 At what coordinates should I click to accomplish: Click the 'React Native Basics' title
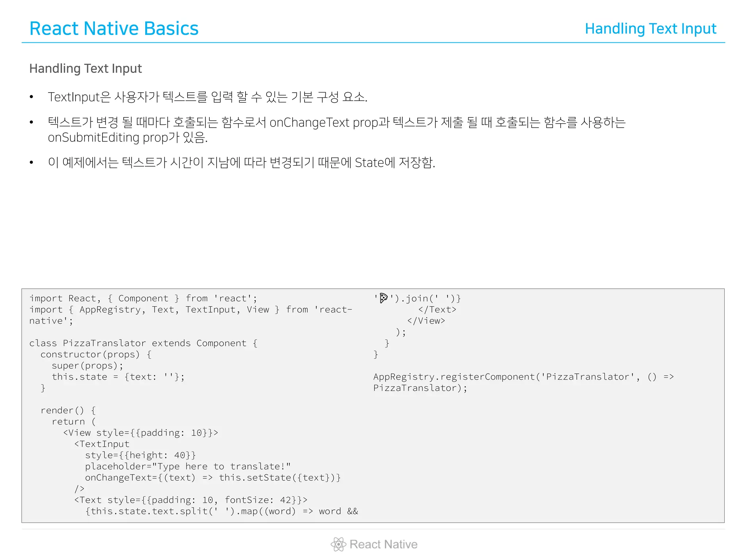coord(114,28)
